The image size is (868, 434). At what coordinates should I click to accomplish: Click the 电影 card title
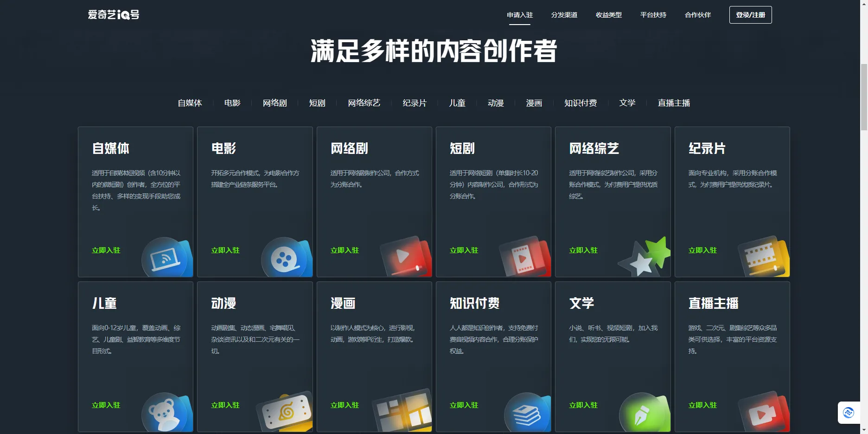click(x=223, y=148)
